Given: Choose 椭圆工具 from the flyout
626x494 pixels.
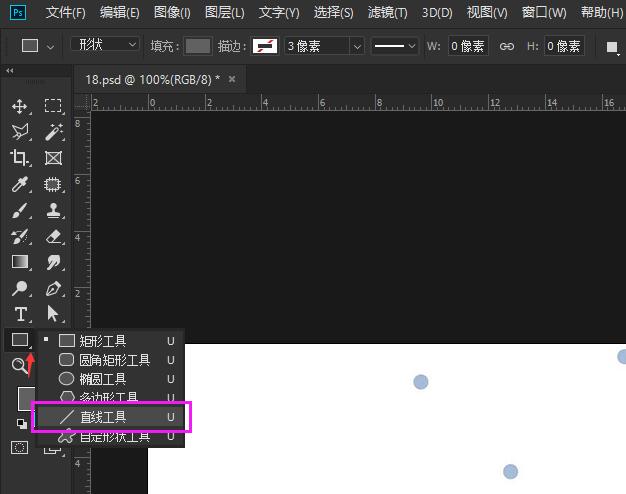Looking at the screenshot, I should pyautogui.click(x=111, y=379).
